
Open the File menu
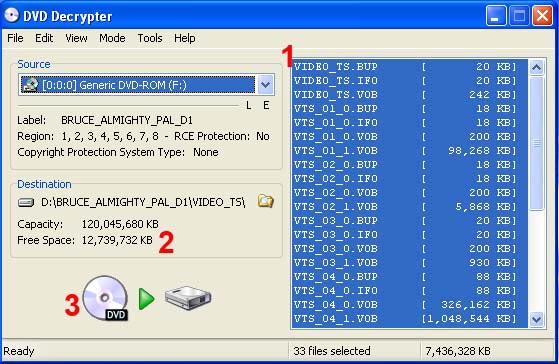coord(15,38)
